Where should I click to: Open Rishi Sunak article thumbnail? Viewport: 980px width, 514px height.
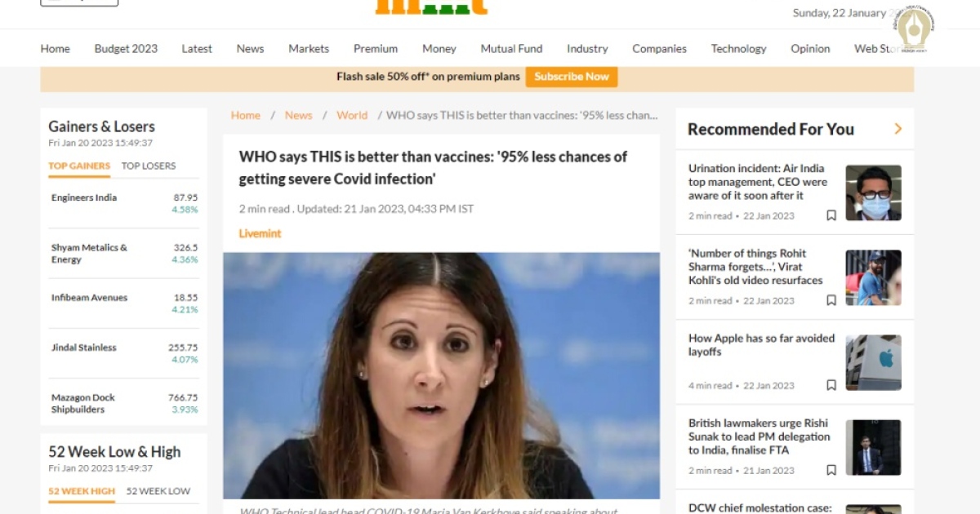click(873, 447)
